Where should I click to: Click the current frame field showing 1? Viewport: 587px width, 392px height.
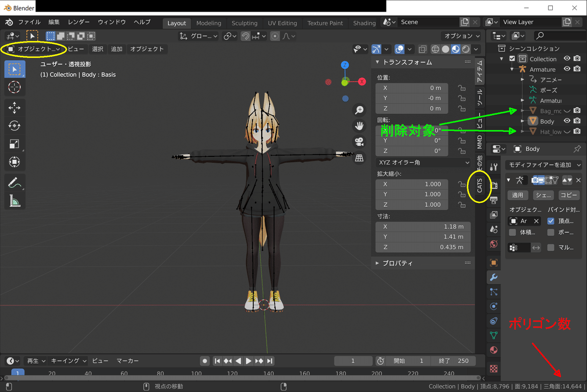(x=353, y=361)
